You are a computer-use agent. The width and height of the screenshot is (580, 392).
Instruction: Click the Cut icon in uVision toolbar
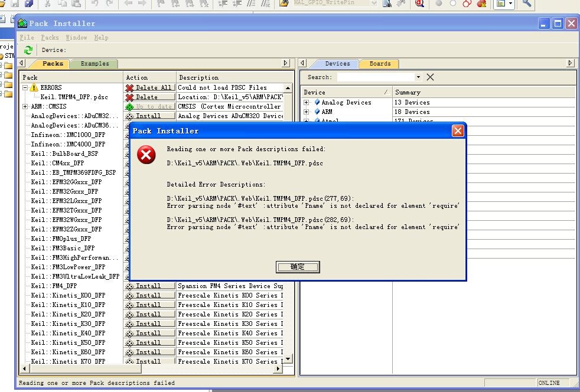(47, 4)
